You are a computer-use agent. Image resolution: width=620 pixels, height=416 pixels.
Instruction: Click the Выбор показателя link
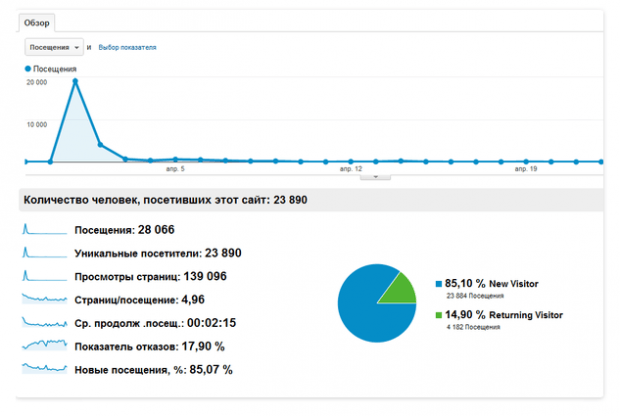[127, 47]
